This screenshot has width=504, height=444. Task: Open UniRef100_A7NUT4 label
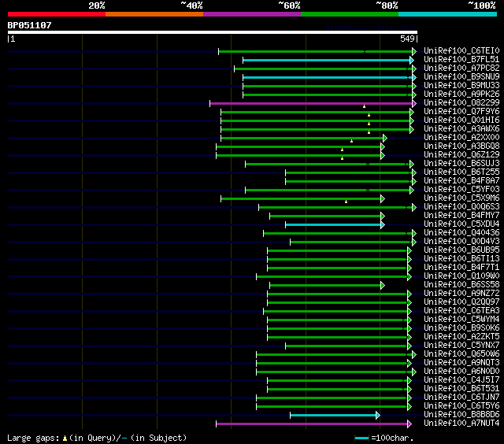[461, 424]
